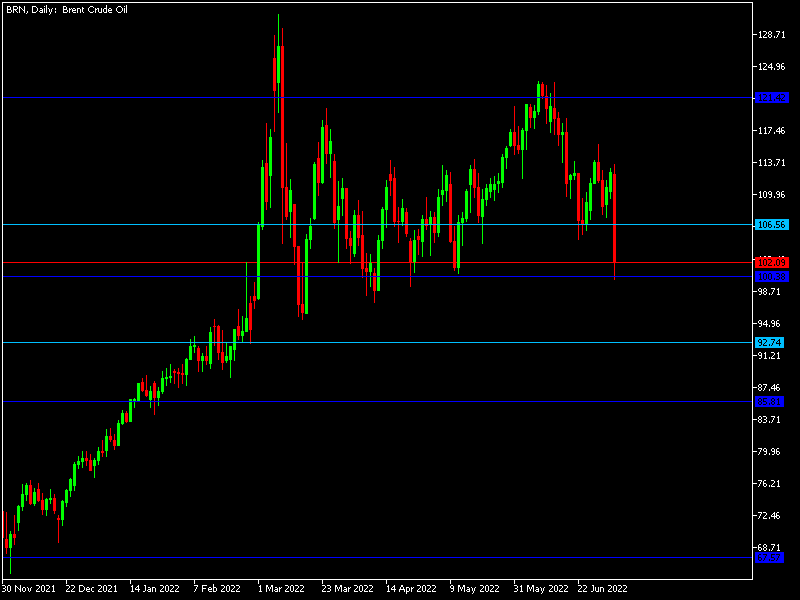The width and height of the screenshot is (800, 600).
Task: Click the 109.96 price axis label
Action: coord(771,195)
